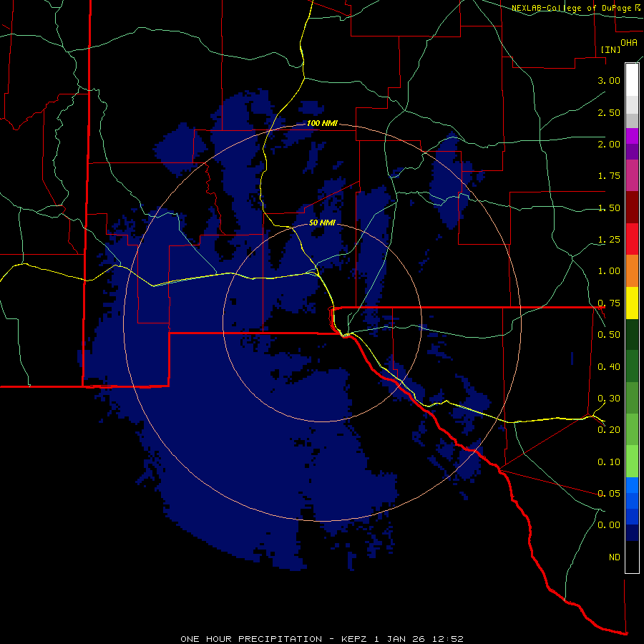644x644 pixels.
Task: Click the 12:52 timestamp in the footer
Action: (x=449, y=639)
